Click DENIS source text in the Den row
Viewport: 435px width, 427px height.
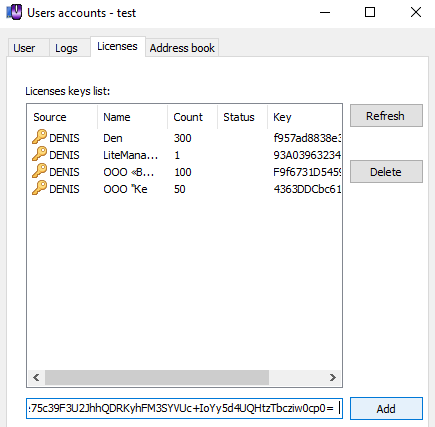click(x=64, y=138)
